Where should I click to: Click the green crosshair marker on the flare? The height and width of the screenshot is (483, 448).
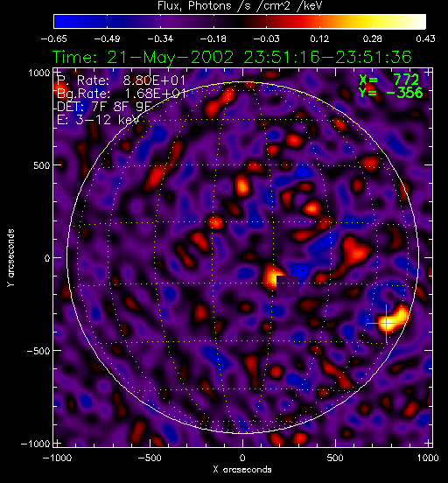pyautogui.click(x=387, y=324)
